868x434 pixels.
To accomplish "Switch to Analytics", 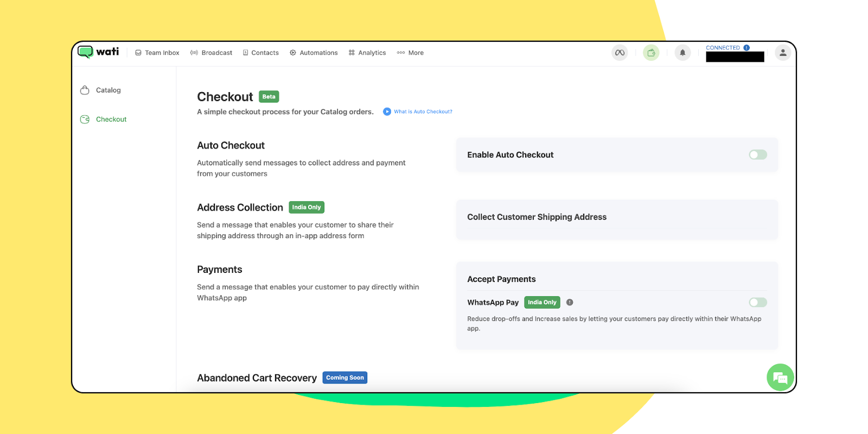I will click(x=367, y=53).
